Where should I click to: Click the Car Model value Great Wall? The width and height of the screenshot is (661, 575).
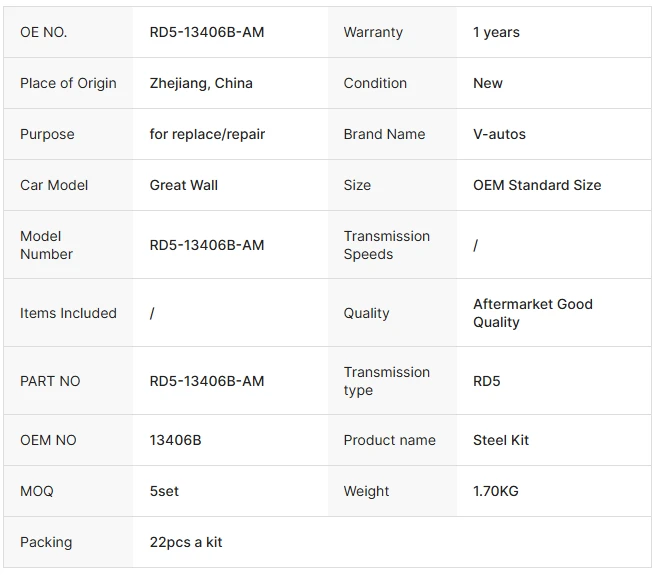(x=183, y=185)
